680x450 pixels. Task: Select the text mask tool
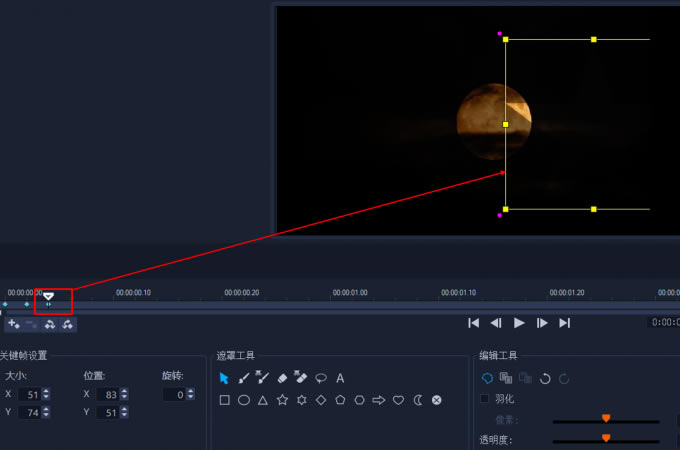click(x=340, y=378)
